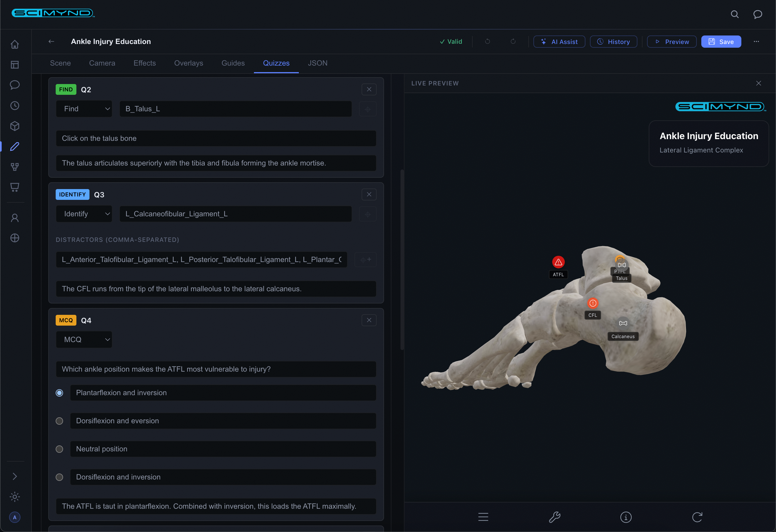Open the Overlays tab
The image size is (776, 532).
coord(188,63)
